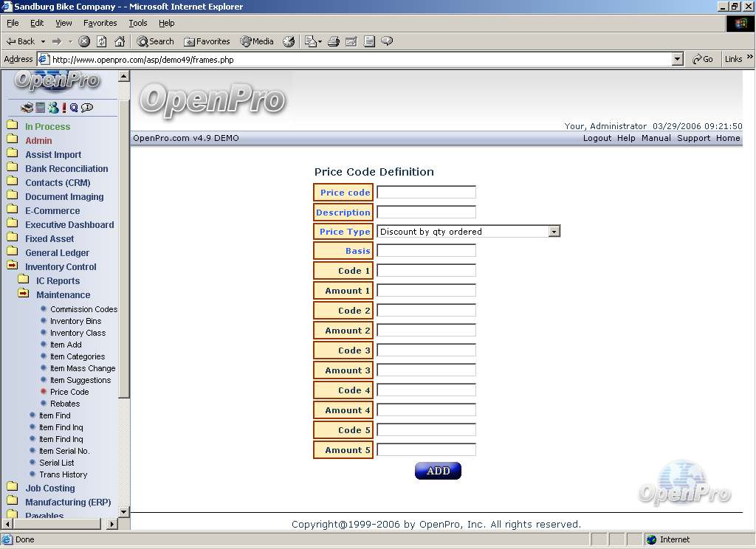Click the Logout link
The image size is (756, 549).
click(x=597, y=138)
